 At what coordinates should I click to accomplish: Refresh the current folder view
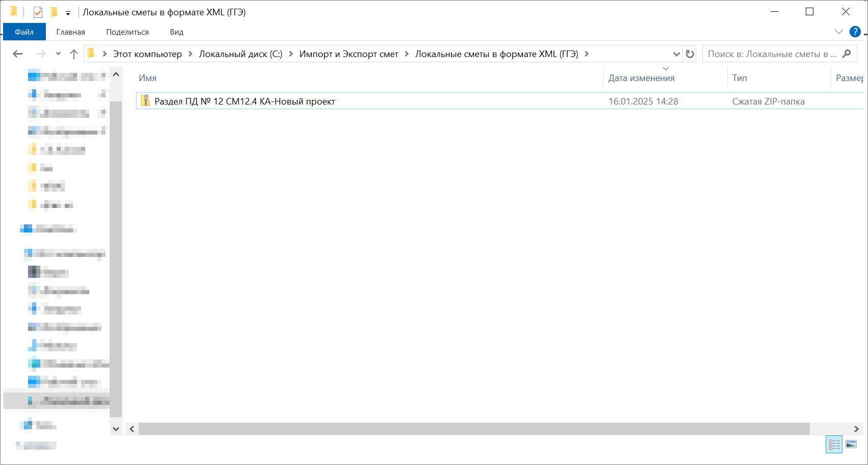coord(690,54)
